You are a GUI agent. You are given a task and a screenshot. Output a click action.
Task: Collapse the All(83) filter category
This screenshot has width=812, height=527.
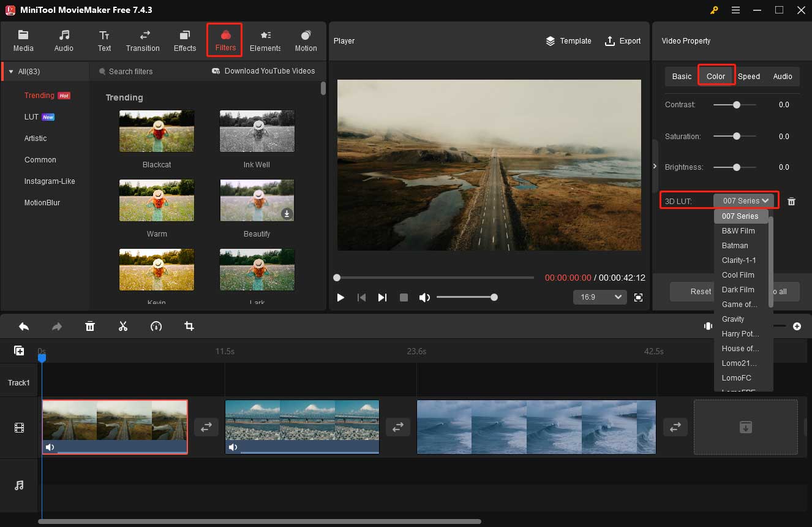[x=10, y=72]
